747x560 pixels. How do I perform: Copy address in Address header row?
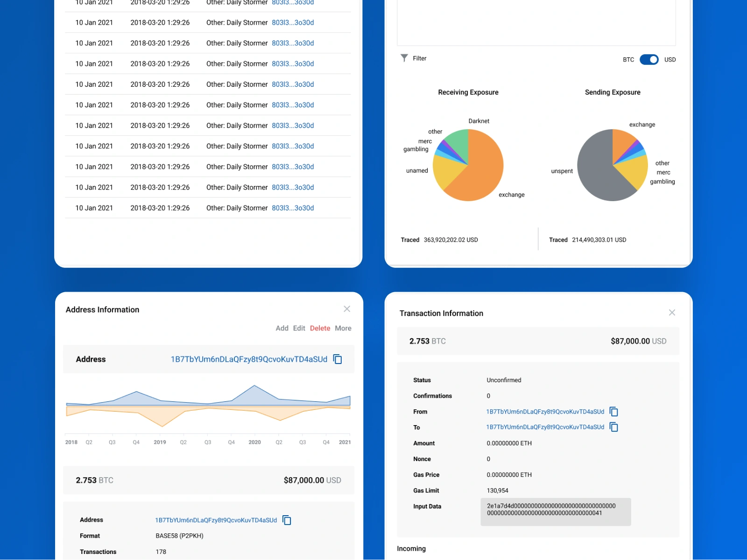338,359
